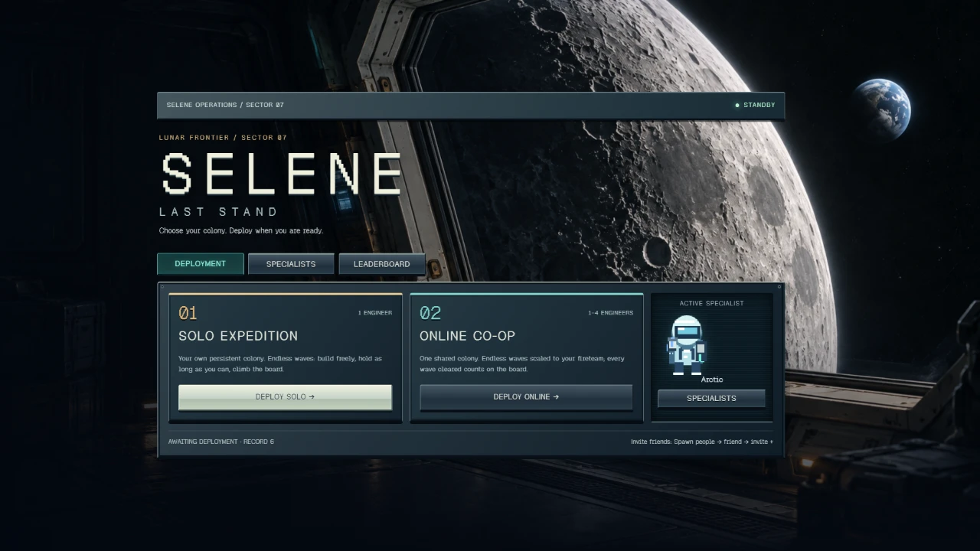Click the 'LAST STAND' subtitle
Screen dimensions: 980x551
tap(218, 212)
